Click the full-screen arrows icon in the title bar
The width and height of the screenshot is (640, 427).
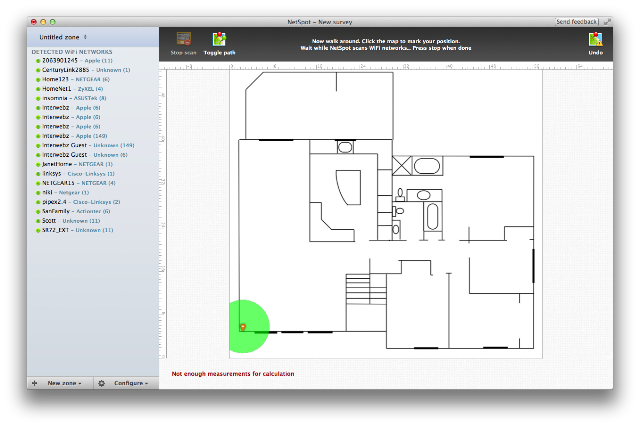pos(607,22)
